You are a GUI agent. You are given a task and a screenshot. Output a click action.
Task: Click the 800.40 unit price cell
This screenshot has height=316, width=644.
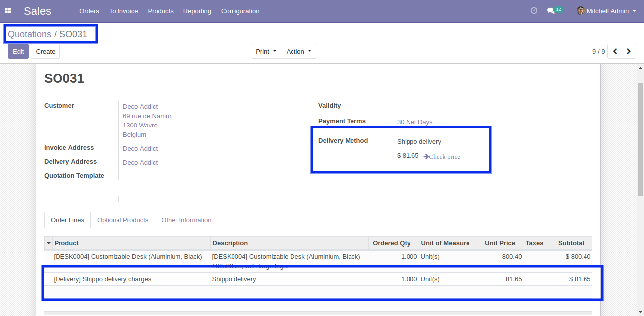click(512, 257)
